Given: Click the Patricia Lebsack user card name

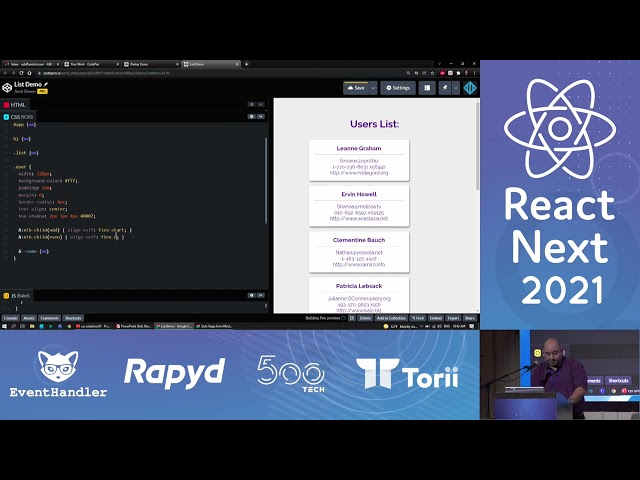Looking at the screenshot, I should click(x=359, y=286).
